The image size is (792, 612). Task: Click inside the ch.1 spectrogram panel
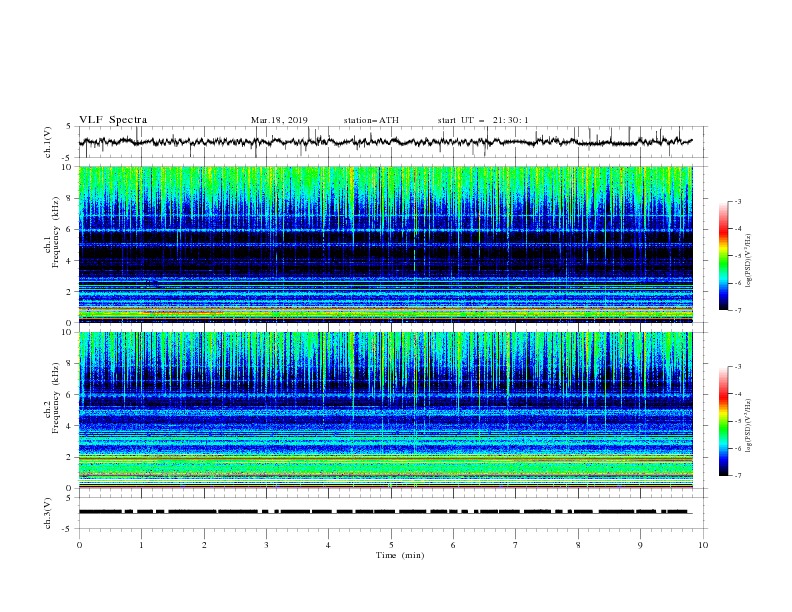(x=385, y=244)
